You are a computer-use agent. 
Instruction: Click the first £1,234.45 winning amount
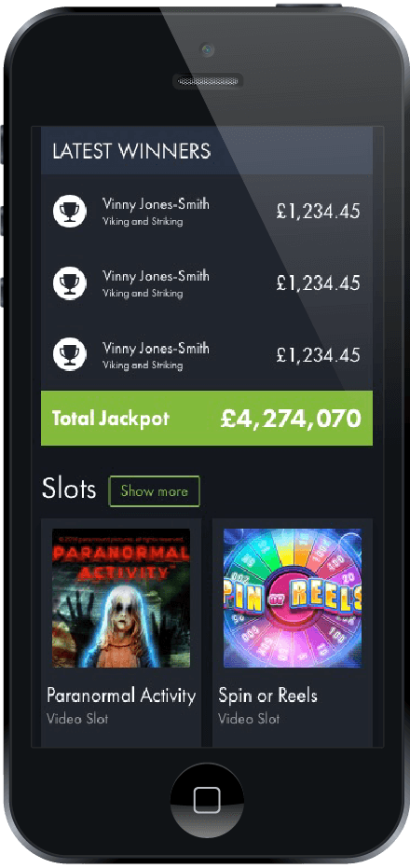coord(318,211)
